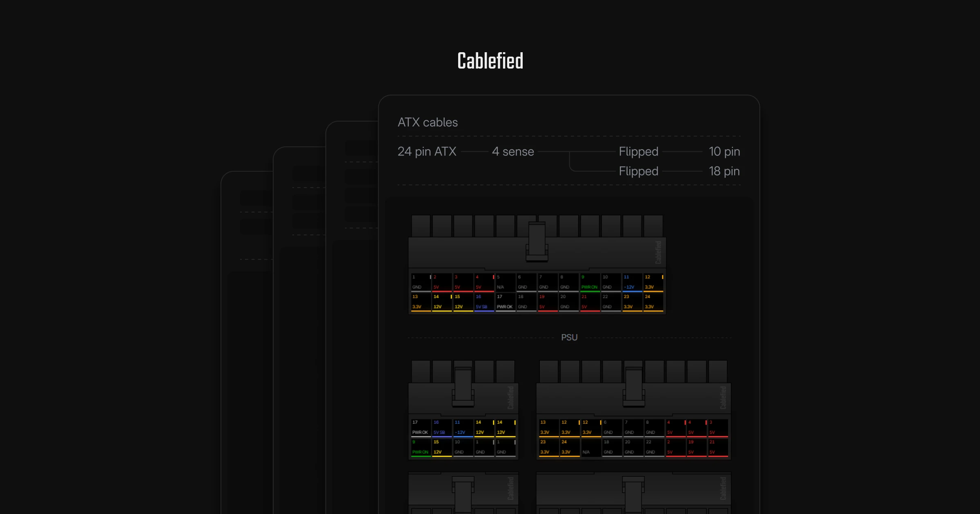Click pin 2 5V on 18-pin PSU connector
Viewport: 980px width, 514px height.
point(676,448)
